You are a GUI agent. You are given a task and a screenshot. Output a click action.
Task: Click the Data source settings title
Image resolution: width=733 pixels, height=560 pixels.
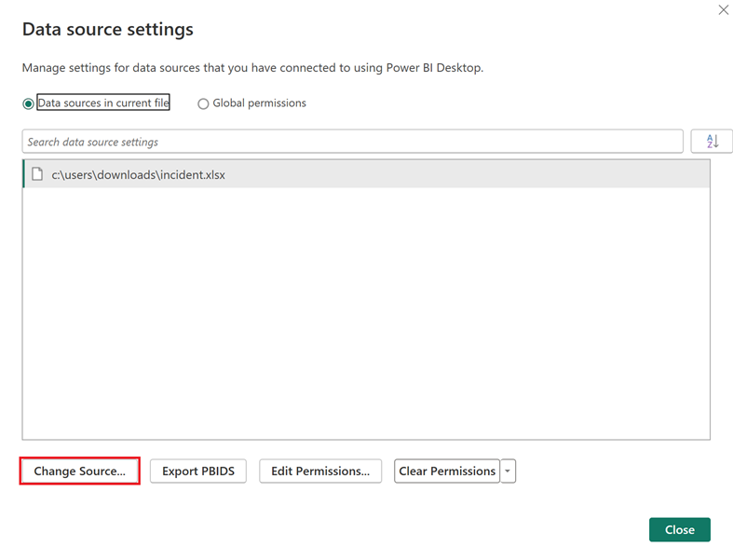pos(108,29)
